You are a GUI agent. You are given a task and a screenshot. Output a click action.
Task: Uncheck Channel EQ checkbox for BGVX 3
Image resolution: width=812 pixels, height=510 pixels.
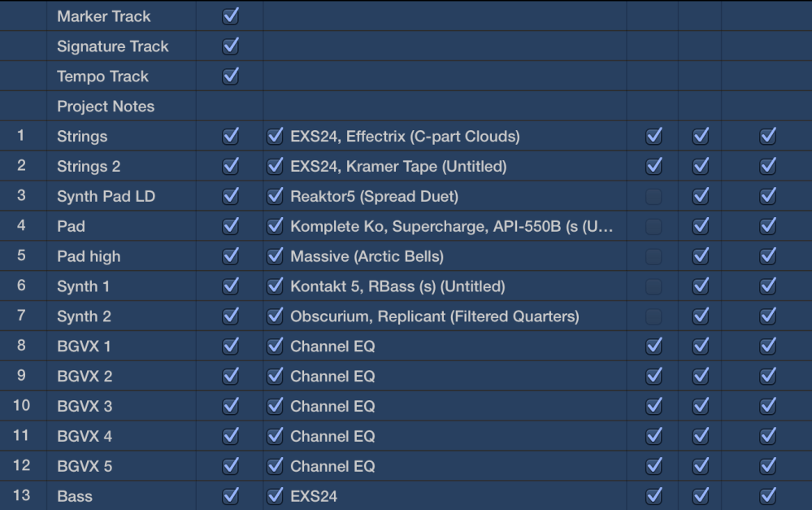(x=276, y=406)
